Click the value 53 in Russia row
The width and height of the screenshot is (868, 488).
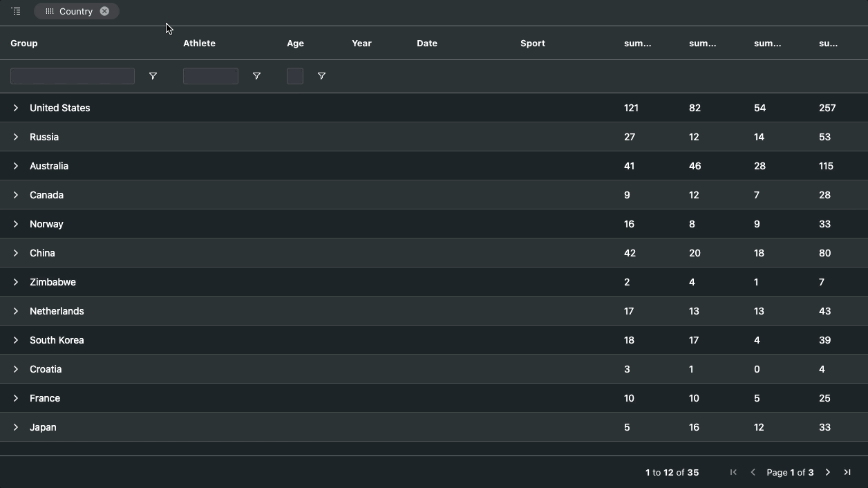(824, 137)
